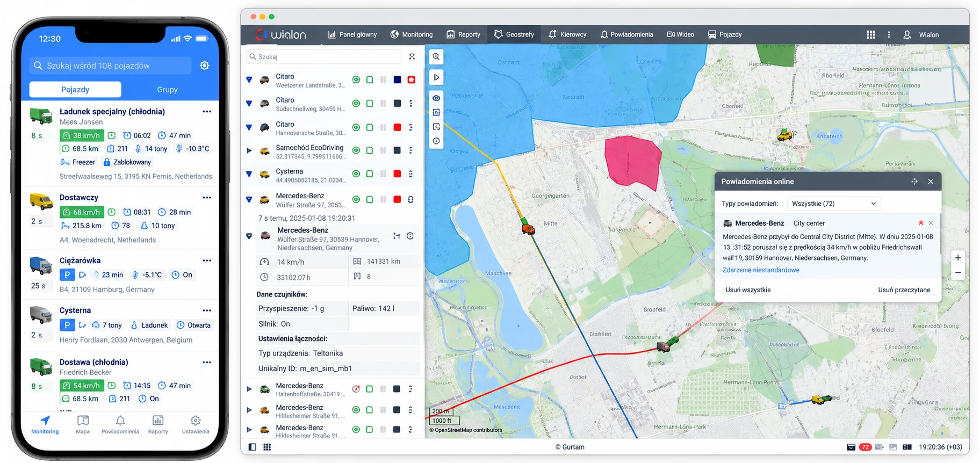980x463 pixels.
Task: Tap Powiadomienia bell in phone bottom navigation
Action: coord(120,420)
